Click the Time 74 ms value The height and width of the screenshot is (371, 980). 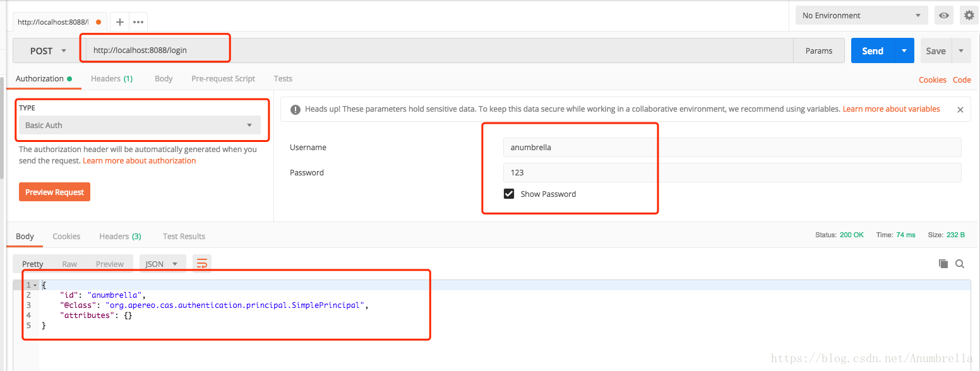(905, 235)
